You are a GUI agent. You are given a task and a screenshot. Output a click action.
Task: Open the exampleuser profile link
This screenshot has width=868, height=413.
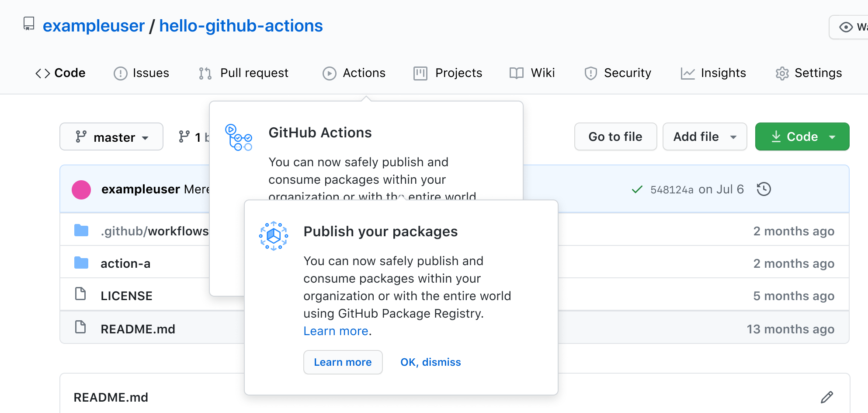pyautogui.click(x=94, y=26)
